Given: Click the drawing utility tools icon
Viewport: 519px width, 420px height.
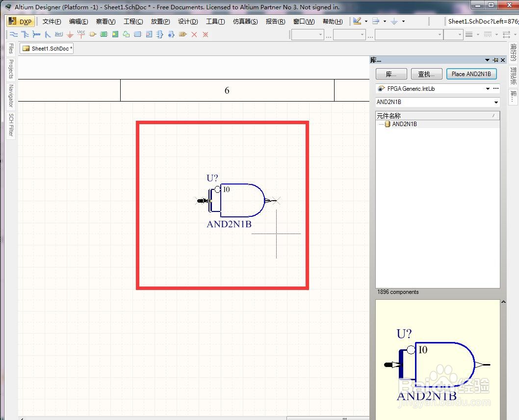Looking at the screenshot, I should [357, 21].
